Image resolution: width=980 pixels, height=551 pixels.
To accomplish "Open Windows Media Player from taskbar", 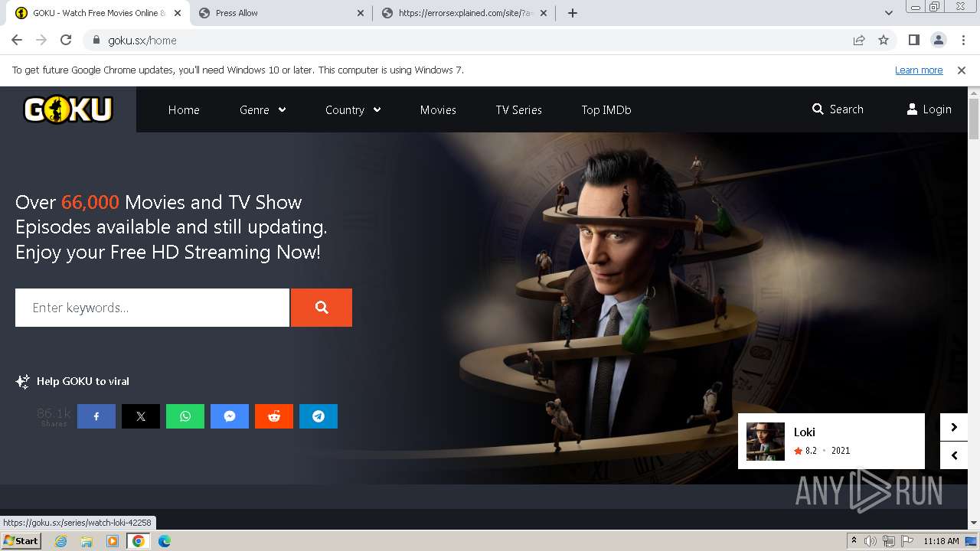I will click(113, 541).
